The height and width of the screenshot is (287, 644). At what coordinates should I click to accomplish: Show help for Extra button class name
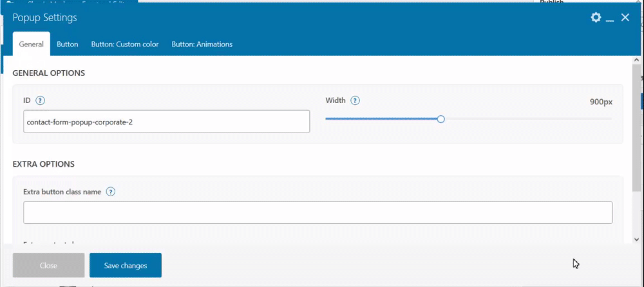pyautogui.click(x=111, y=192)
